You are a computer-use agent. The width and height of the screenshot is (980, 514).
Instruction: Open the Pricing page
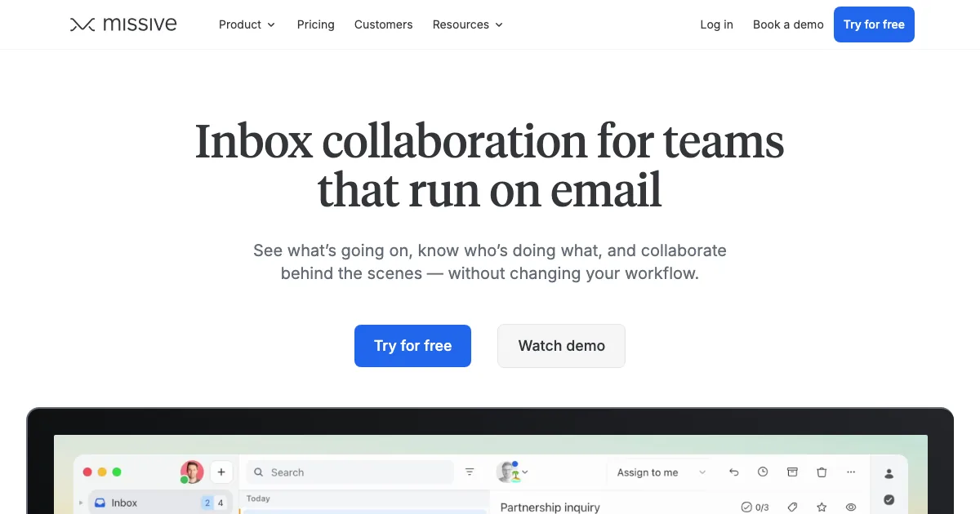tap(316, 24)
